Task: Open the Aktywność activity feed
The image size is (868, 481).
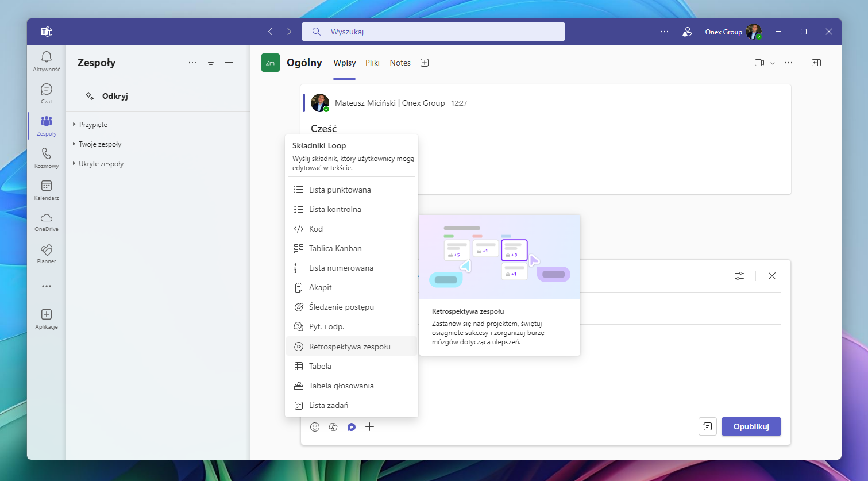Action: [47, 61]
